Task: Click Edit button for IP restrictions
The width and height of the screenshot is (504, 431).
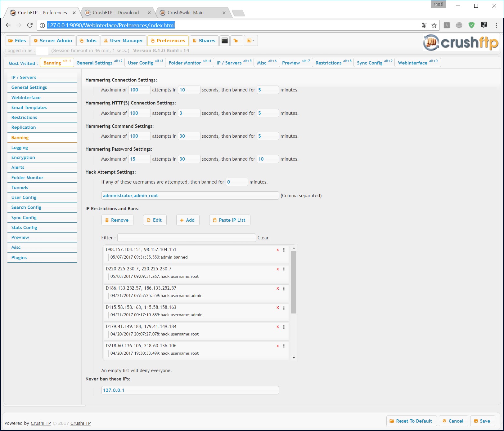Action: coord(155,220)
